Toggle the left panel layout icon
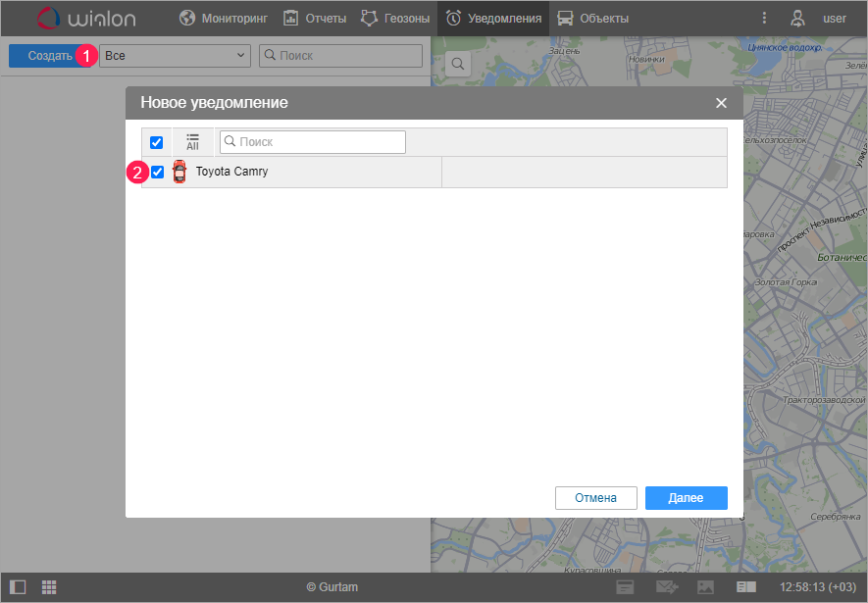This screenshot has height=603, width=868. click(18, 587)
